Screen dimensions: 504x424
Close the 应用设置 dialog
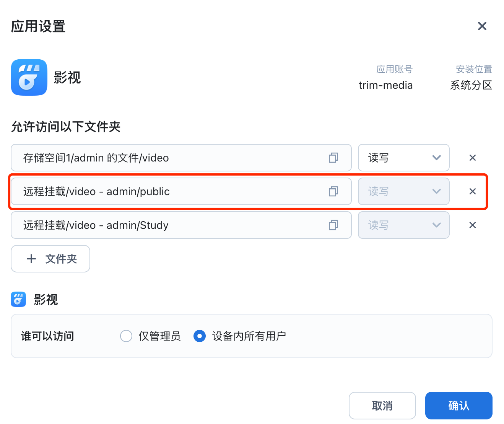[x=482, y=26]
